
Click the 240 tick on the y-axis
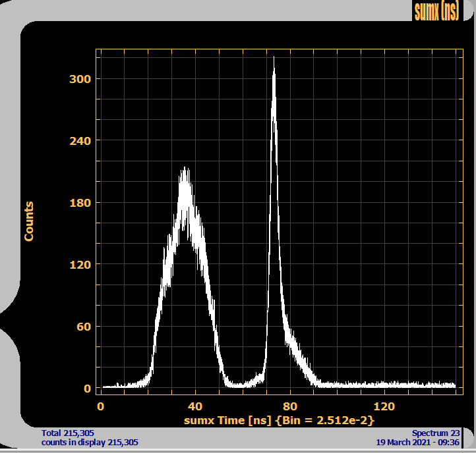point(80,141)
